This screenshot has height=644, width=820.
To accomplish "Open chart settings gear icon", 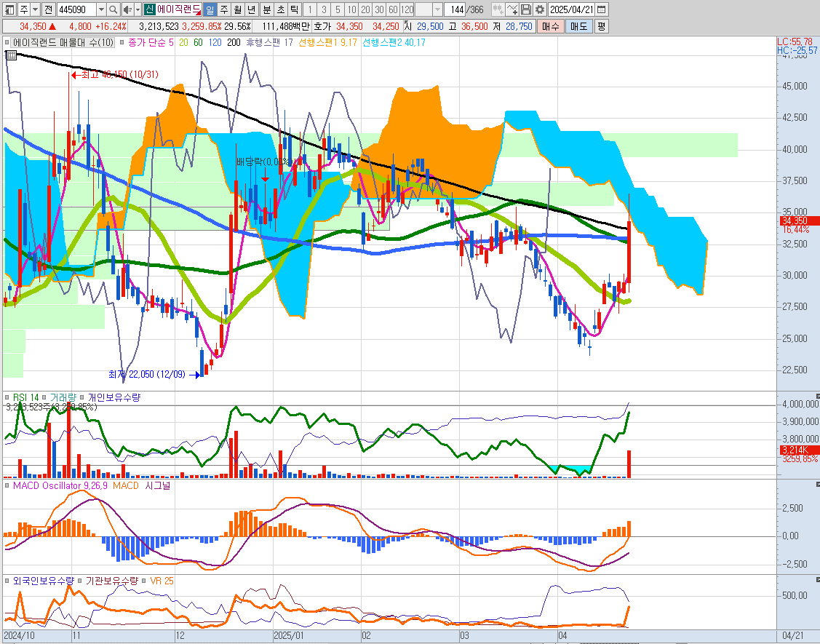I will [x=540, y=9].
